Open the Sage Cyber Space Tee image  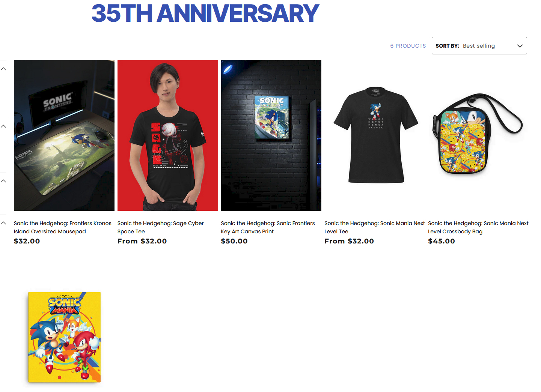point(168,135)
